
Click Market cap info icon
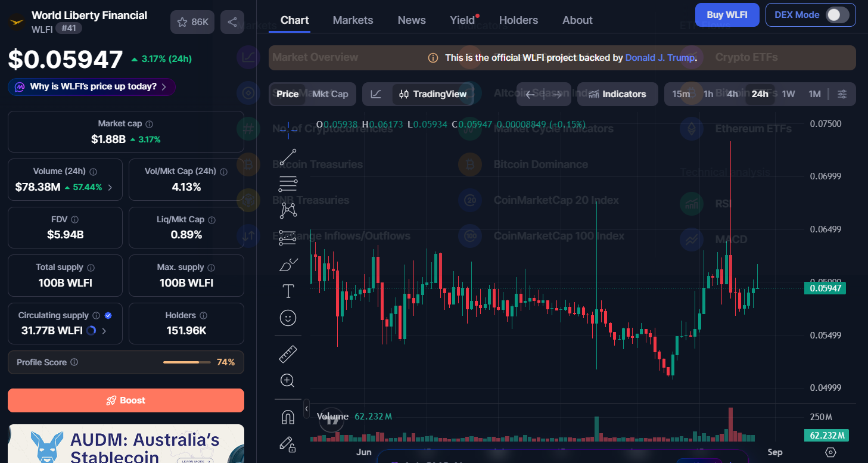(x=150, y=124)
